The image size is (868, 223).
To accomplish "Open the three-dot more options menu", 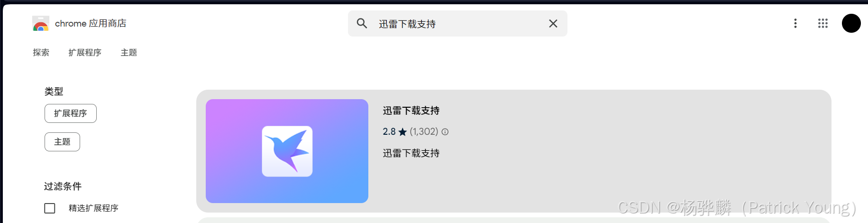I will pyautogui.click(x=795, y=23).
